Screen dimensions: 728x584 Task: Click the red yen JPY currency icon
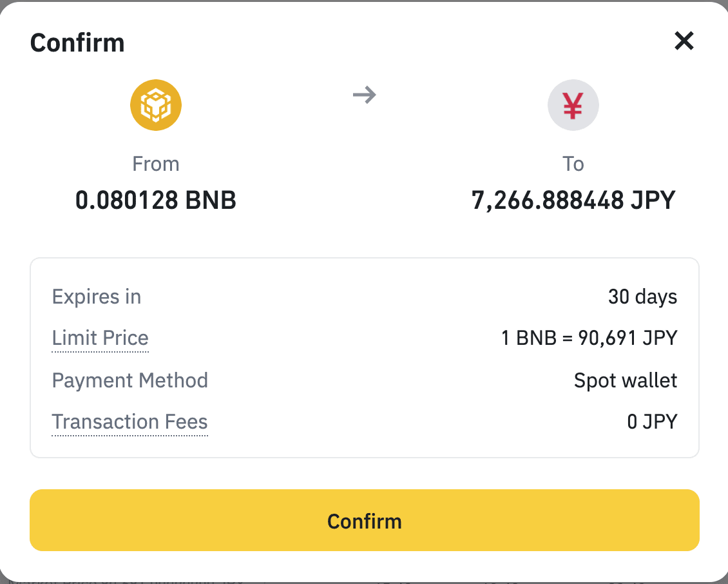pyautogui.click(x=573, y=105)
